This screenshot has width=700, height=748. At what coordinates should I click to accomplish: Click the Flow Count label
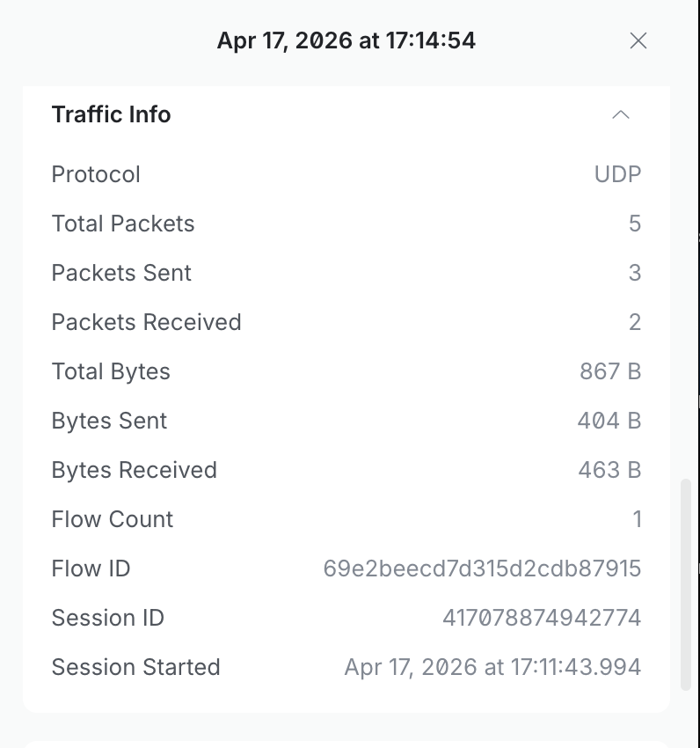113,519
